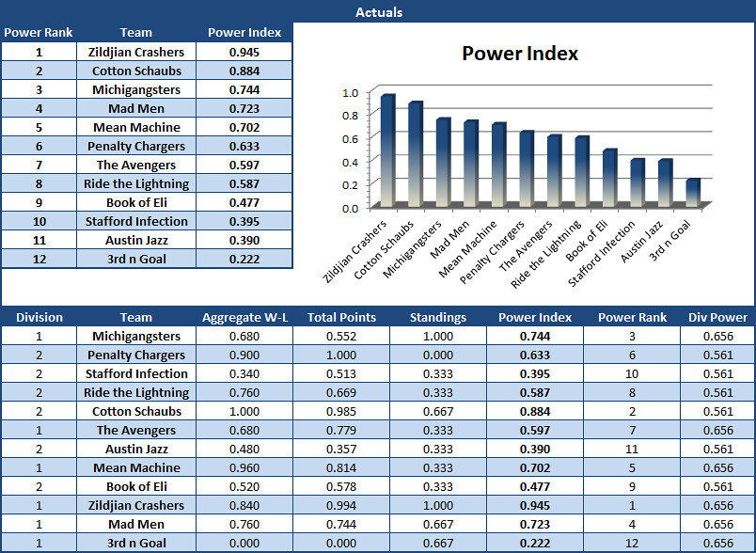Click 'Zildjian Crashers' in the top ranking table
Viewport: 756px width, 553px height.
(x=136, y=52)
